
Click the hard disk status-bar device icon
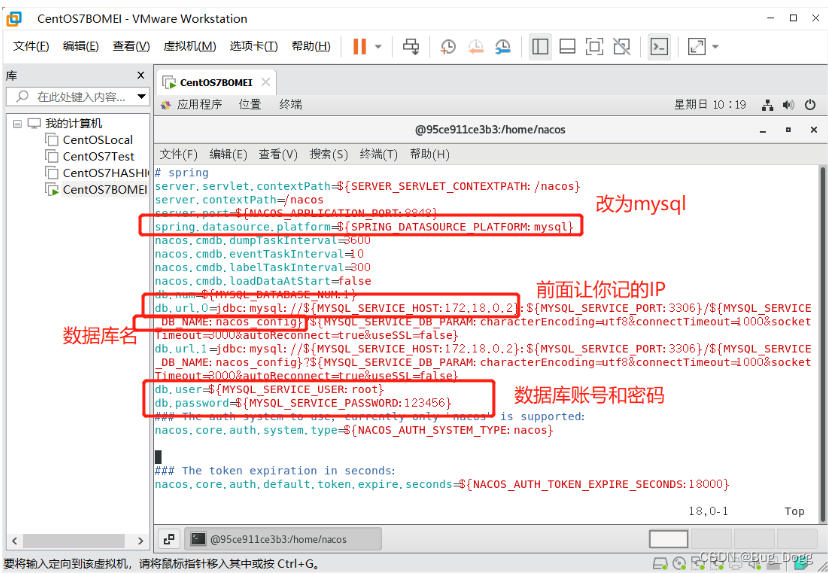click(660, 563)
